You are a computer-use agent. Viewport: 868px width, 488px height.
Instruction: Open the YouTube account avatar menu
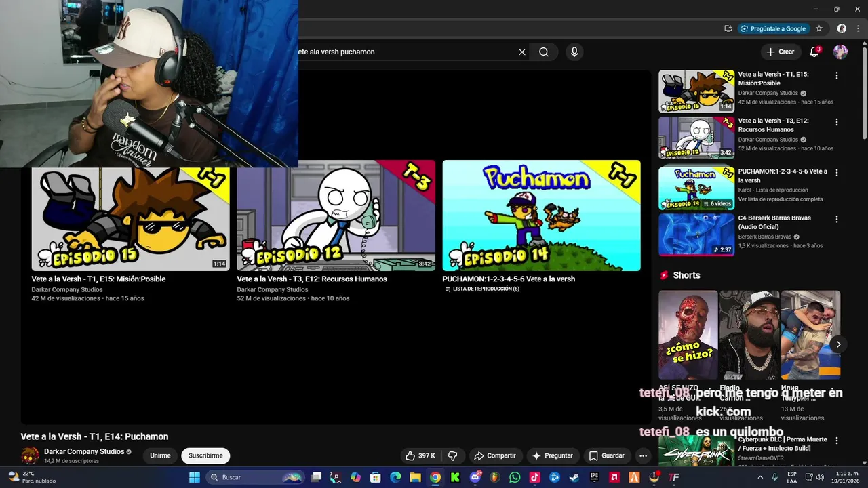tap(840, 52)
